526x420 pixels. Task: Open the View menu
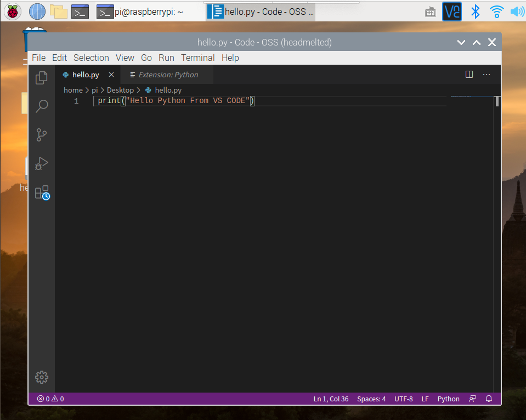[x=125, y=58]
